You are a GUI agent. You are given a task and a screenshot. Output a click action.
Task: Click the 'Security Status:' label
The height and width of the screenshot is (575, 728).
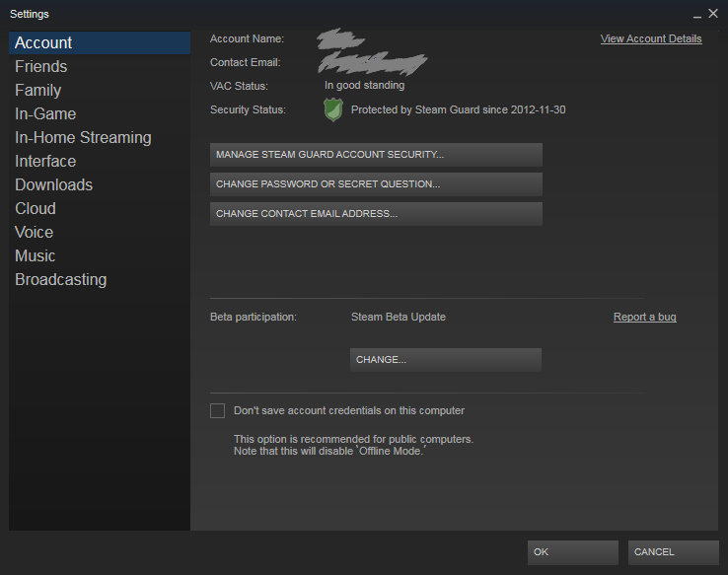(x=248, y=110)
